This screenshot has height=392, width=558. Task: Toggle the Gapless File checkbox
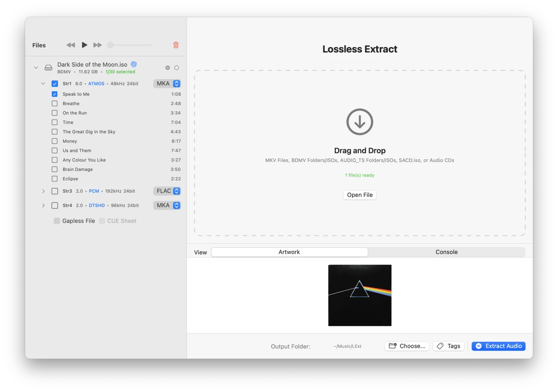(x=57, y=221)
